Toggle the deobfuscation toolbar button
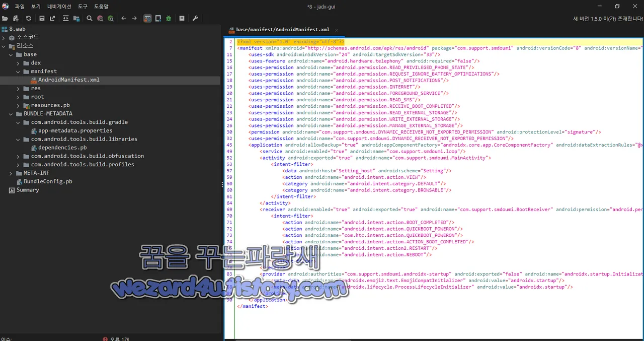Screen dimensions: 644x341 (147, 18)
